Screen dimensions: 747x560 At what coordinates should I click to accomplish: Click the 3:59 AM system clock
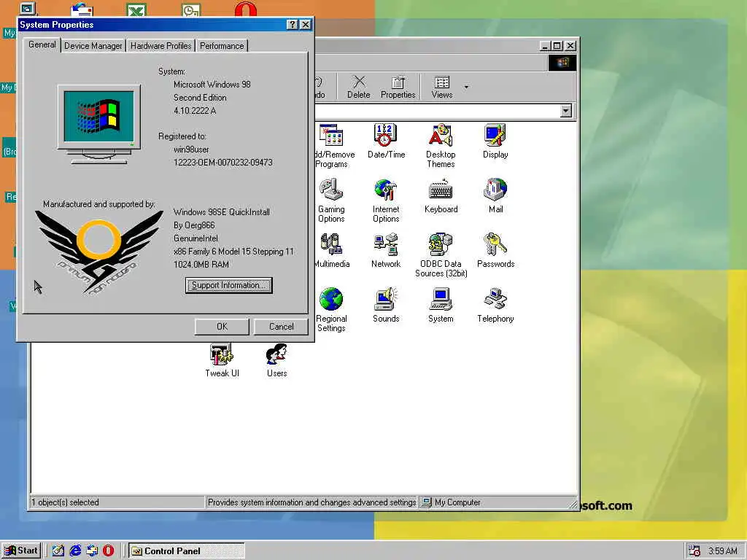723,551
